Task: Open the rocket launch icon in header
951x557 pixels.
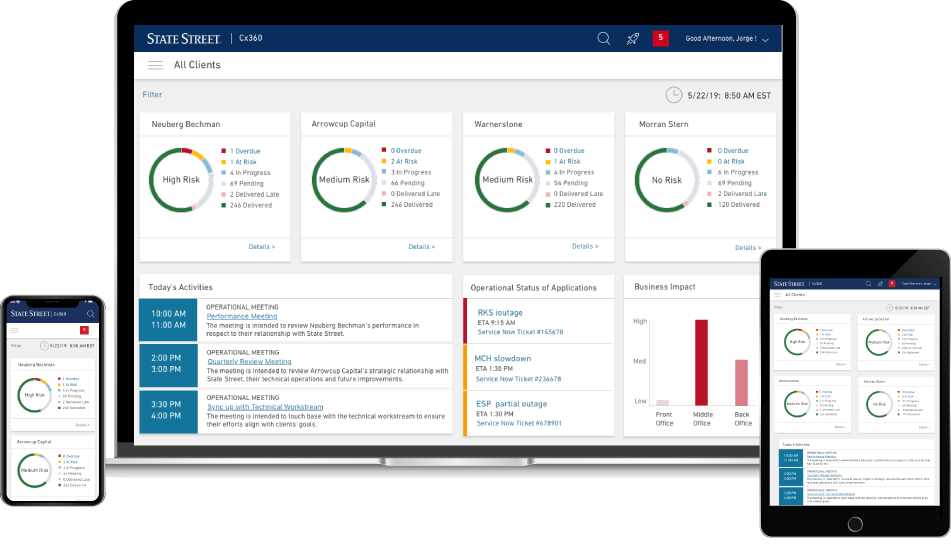Action: click(632, 39)
